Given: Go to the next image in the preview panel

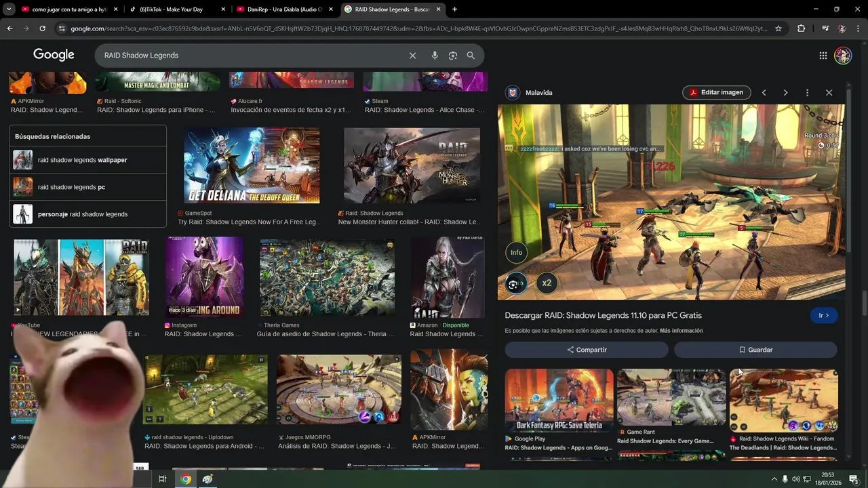Looking at the screenshot, I should [x=785, y=92].
